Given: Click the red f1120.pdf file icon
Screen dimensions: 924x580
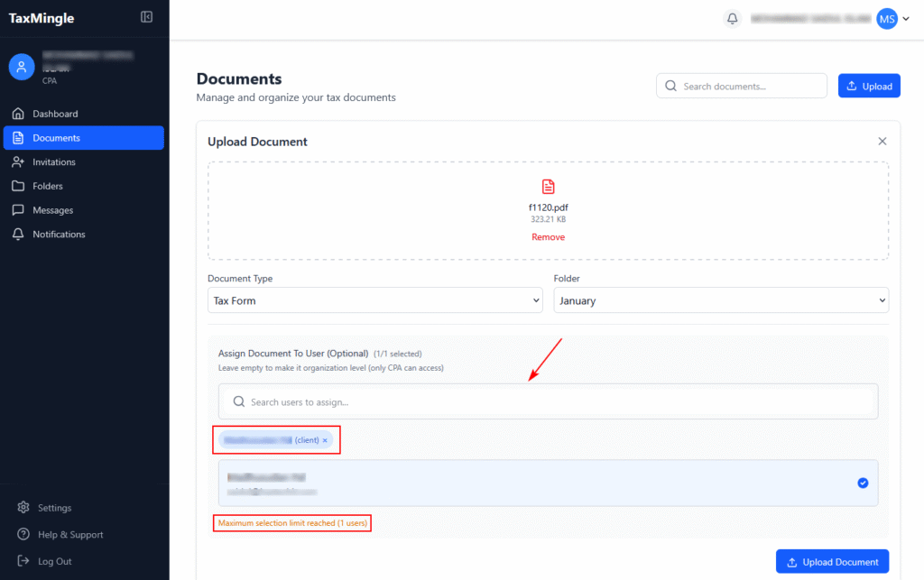Looking at the screenshot, I should pyautogui.click(x=548, y=187).
